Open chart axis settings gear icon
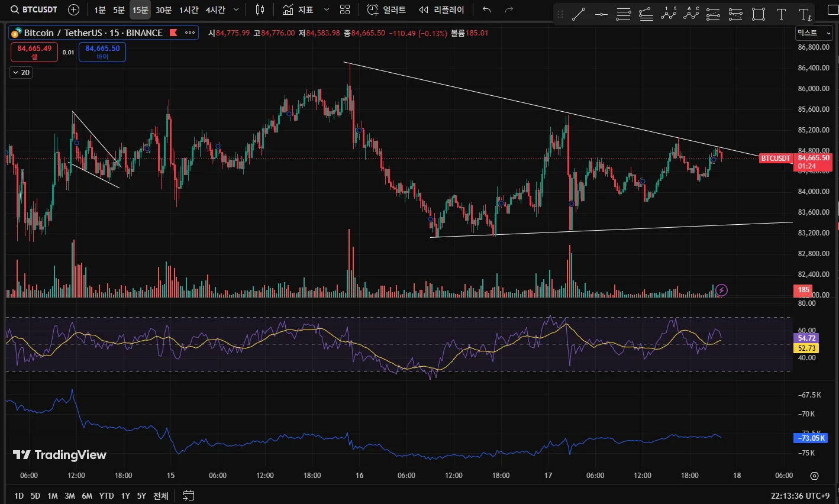This screenshot has height=504, width=839. click(815, 476)
